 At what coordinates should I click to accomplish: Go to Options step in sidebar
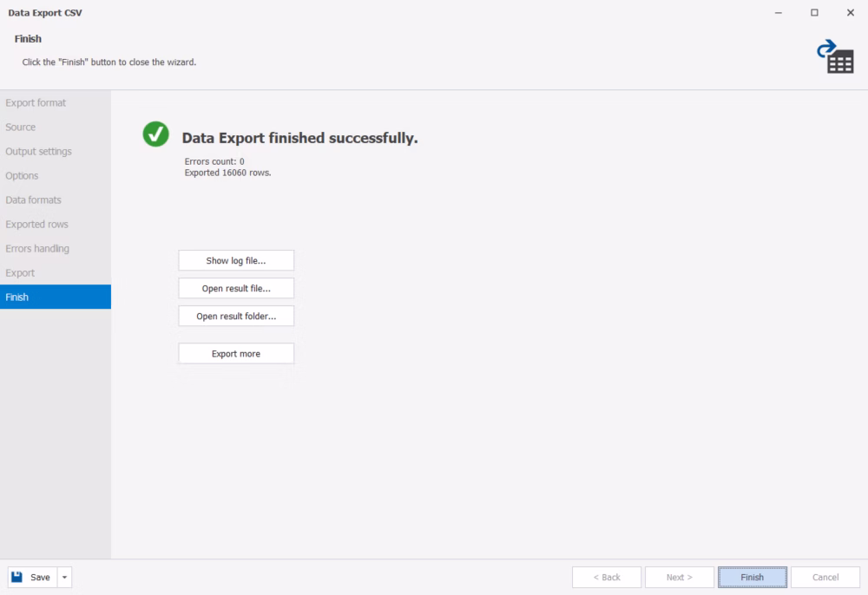click(x=56, y=176)
